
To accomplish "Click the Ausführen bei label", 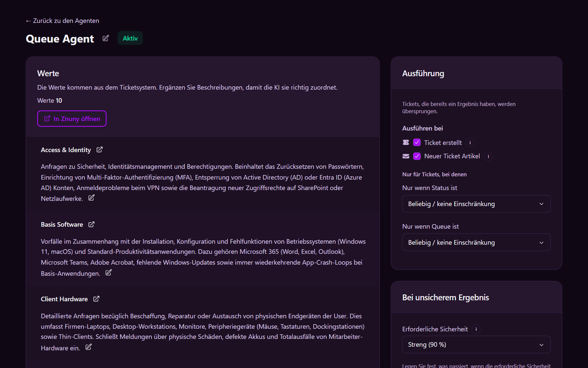I will [422, 128].
